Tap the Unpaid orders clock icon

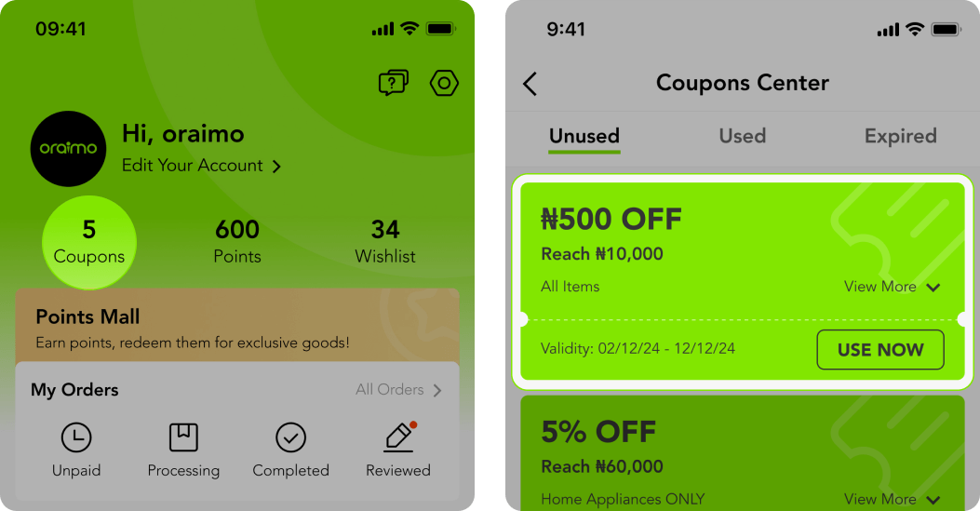pos(76,437)
